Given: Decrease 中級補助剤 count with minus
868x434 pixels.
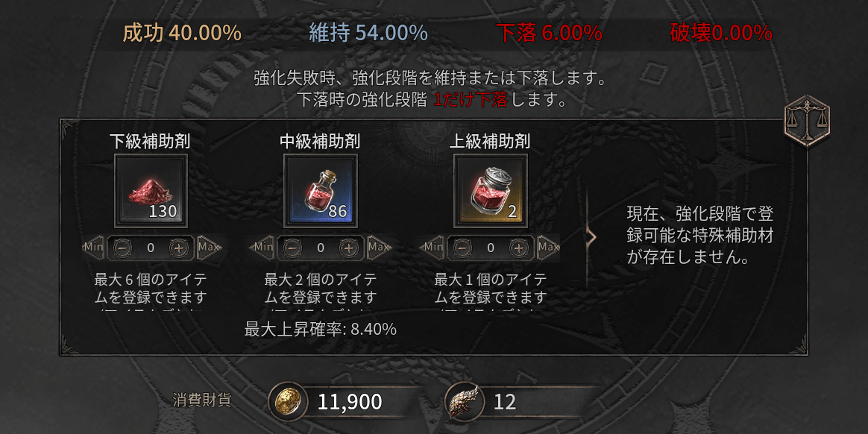Looking at the screenshot, I should pos(293,248).
